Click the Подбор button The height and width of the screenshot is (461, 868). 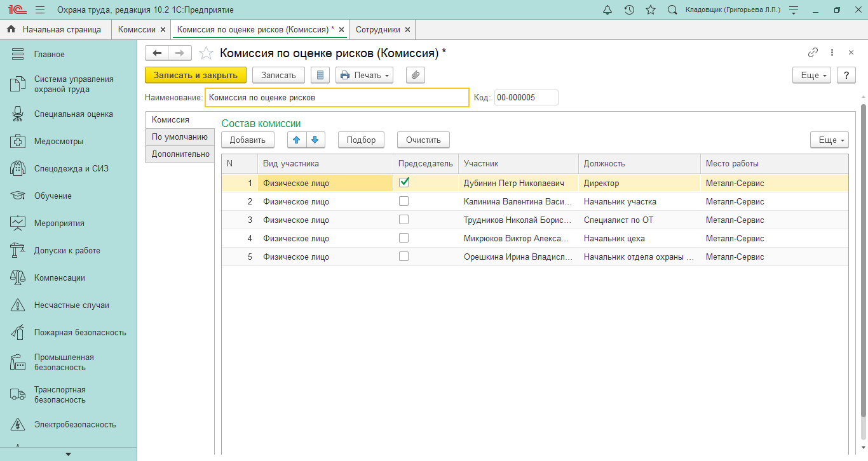[x=362, y=140]
